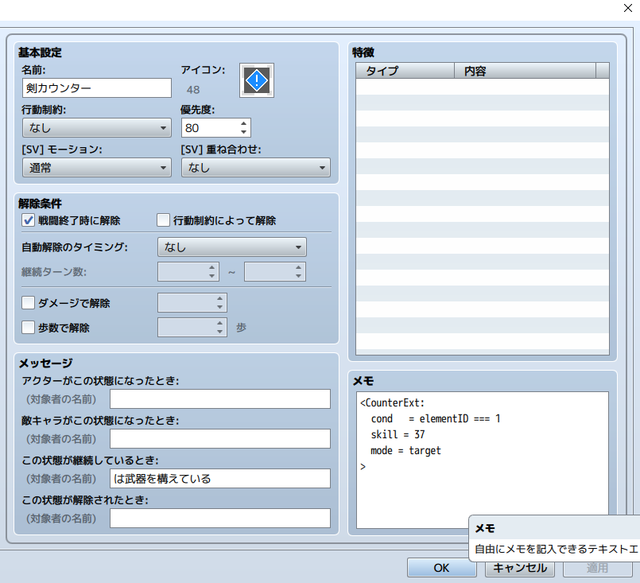Click the この状態が解除されたとき message field
Screen dimensions: 640x583
(220, 518)
